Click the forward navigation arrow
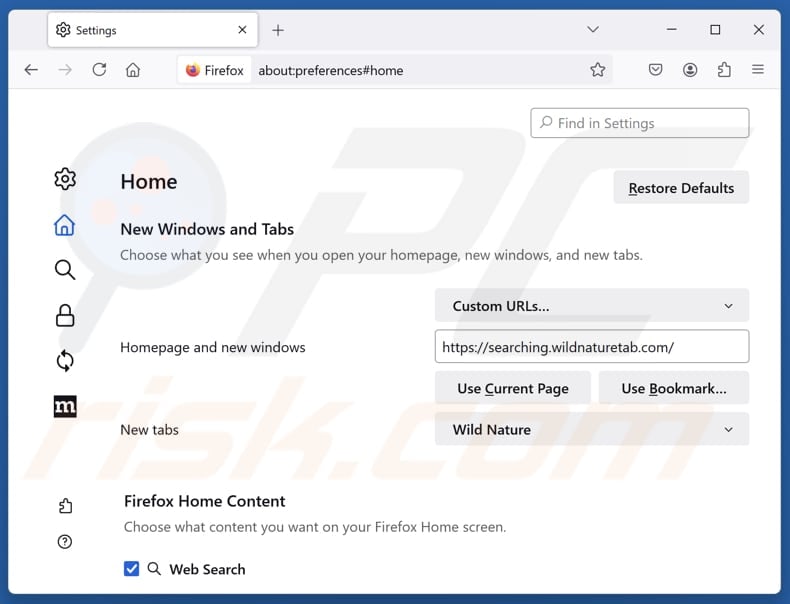The height and width of the screenshot is (604, 790). tap(65, 70)
